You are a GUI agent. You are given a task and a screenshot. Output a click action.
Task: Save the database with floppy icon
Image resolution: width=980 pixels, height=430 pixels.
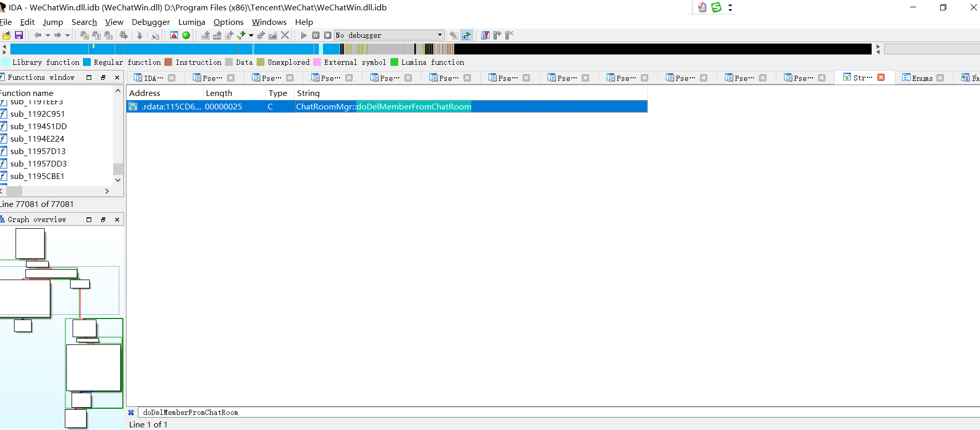(x=19, y=35)
